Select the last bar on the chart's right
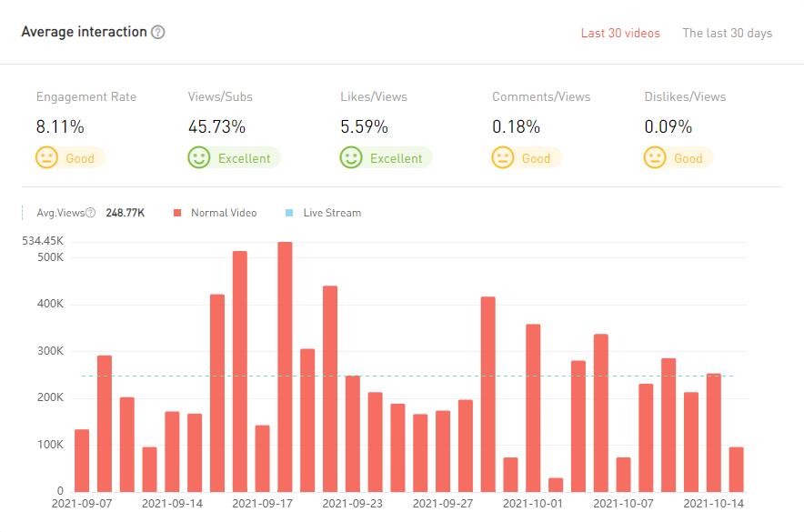Image resolution: width=804 pixels, height=532 pixels. 736,469
